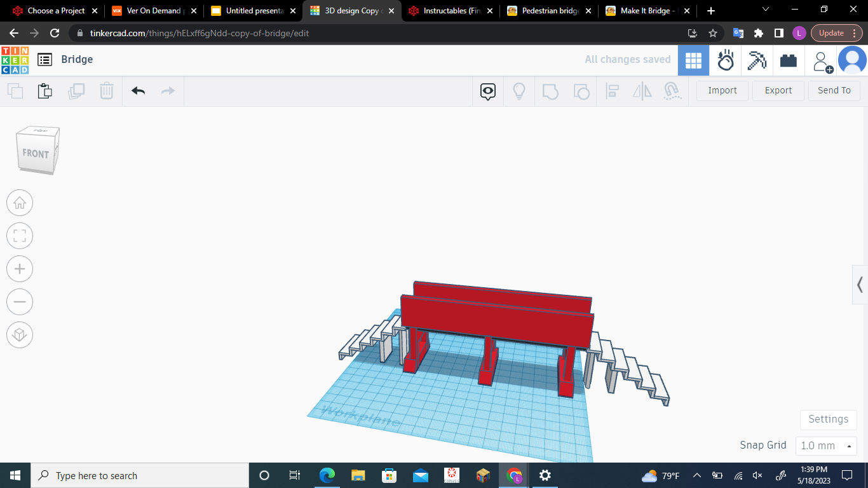Select the Mirror flip tool
Image resolution: width=868 pixels, height=488 pixels.
click(642, 91)
